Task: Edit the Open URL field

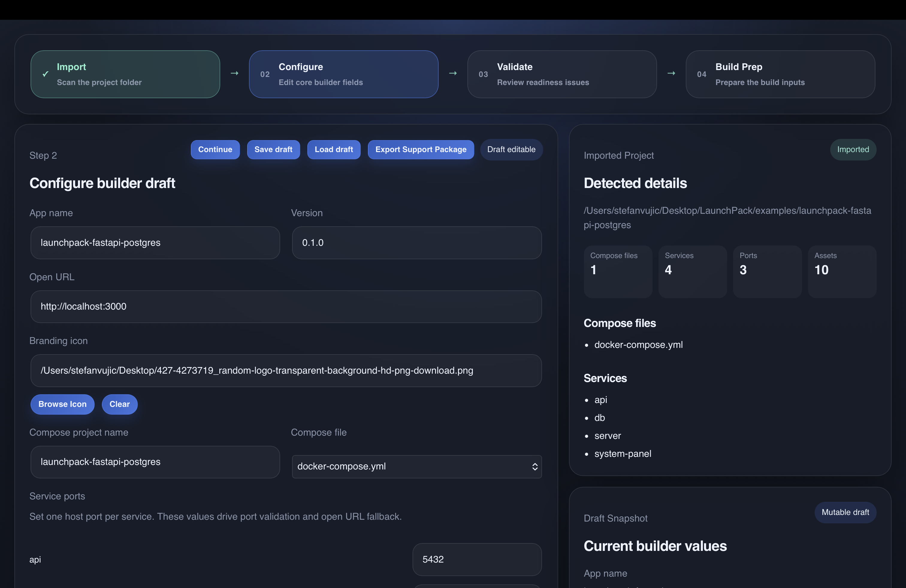Action: [286, 307]
